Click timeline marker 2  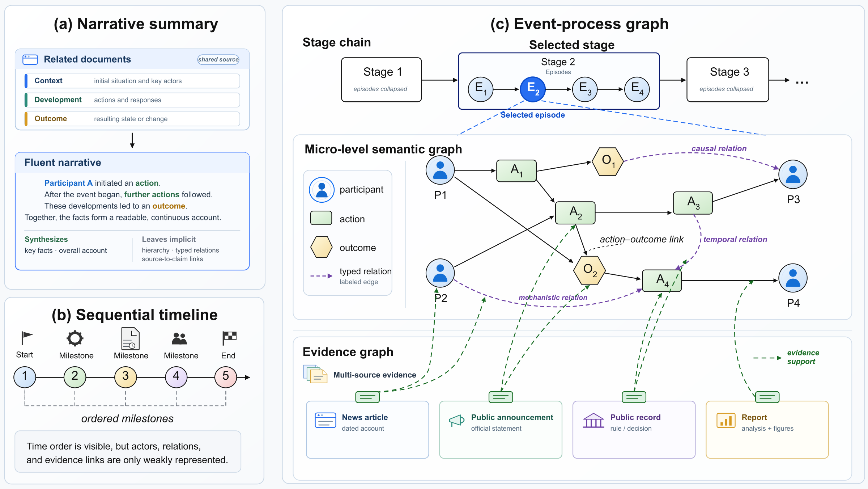pos(75,377)
